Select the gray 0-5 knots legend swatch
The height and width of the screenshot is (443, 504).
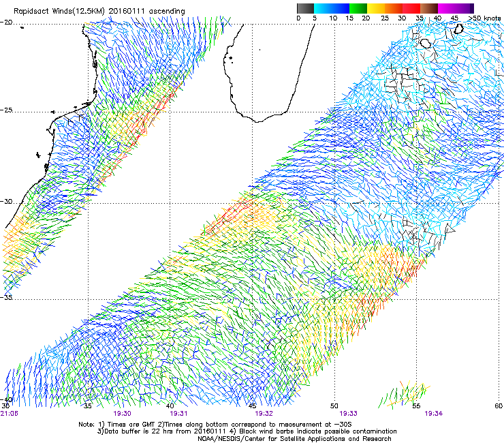pos(305,8)
